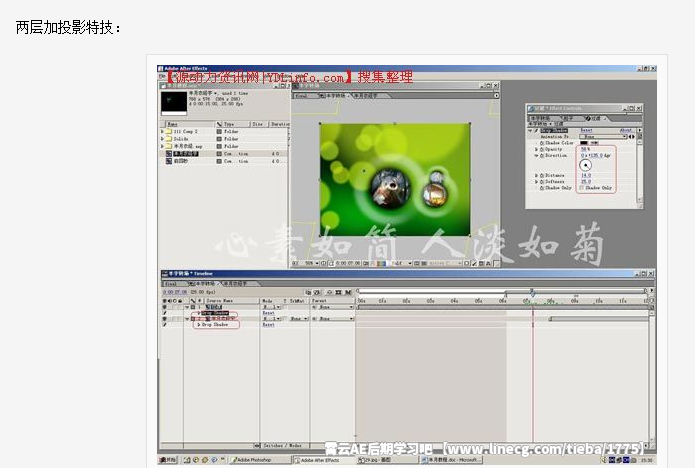Hide layer 2 with its video eye switch
This screenshot has height=468, width=695.
165,319
